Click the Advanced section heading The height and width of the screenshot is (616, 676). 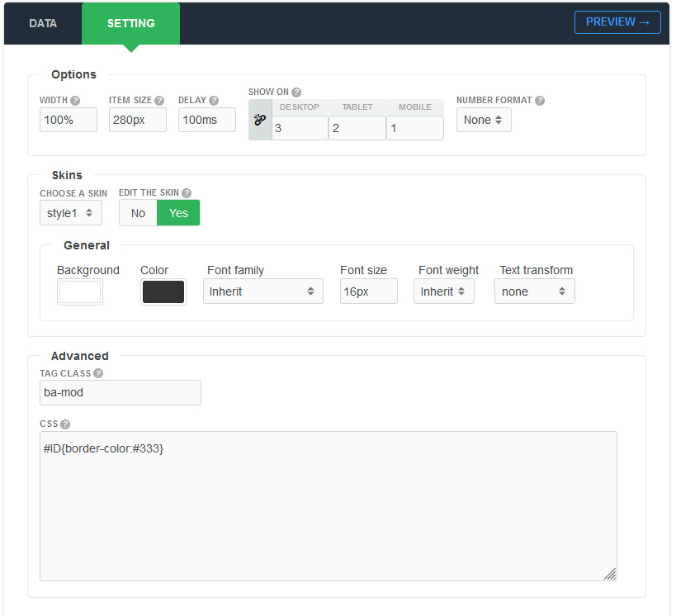(x=80, y=356)
